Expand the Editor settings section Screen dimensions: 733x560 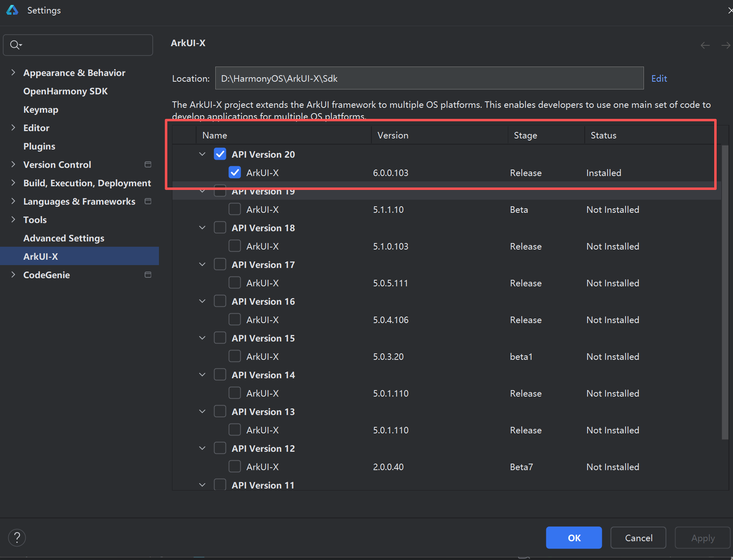13,128
